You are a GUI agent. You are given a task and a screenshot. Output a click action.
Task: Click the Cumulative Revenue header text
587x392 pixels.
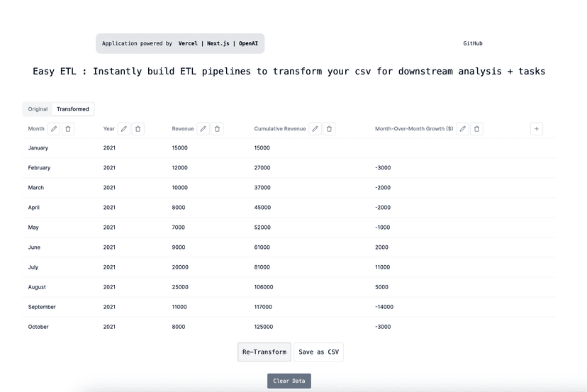(x=280, y=129)
